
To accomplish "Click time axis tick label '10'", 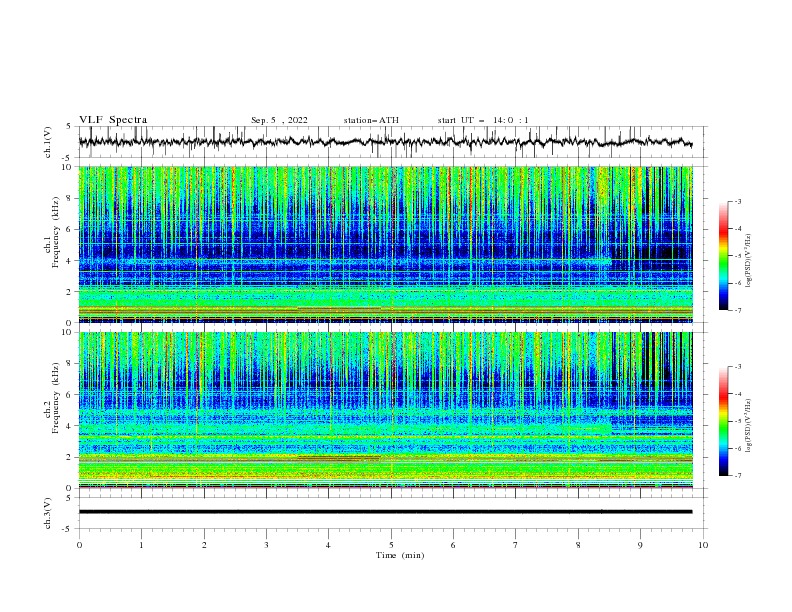I will tap(703, 545).
